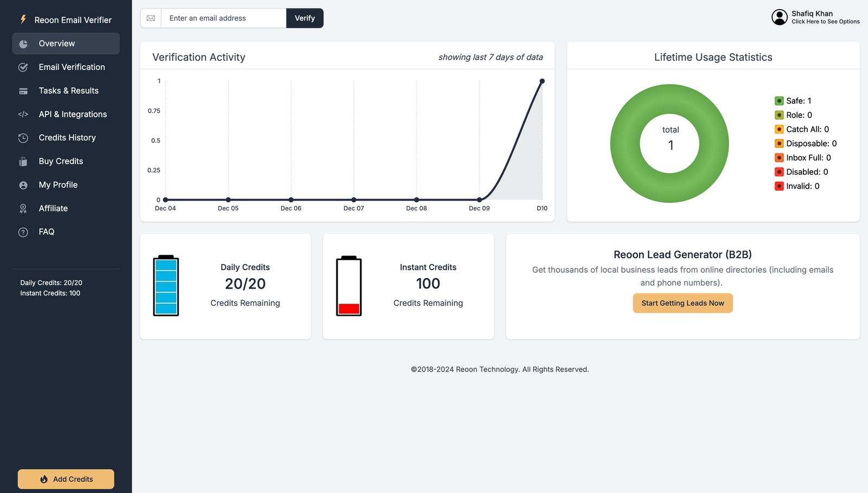Click the Add Credits button

(x=66, y=479)
